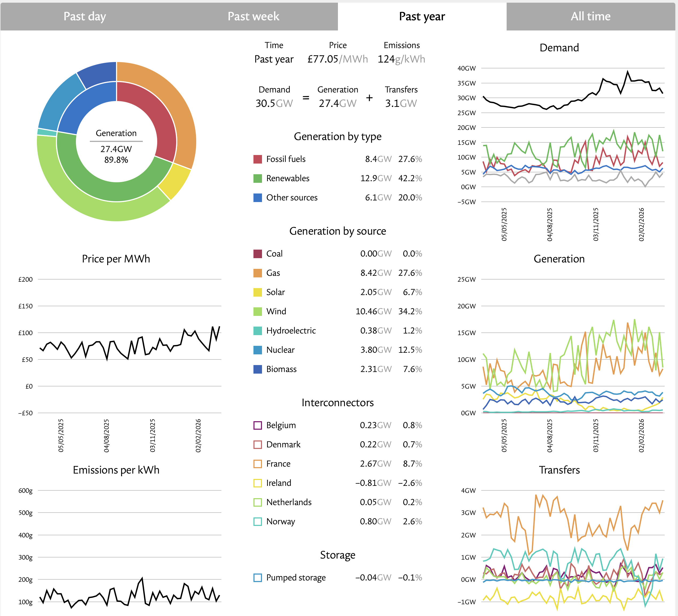
Task: Click the Renewables green legend square
Action: [258, 179]
